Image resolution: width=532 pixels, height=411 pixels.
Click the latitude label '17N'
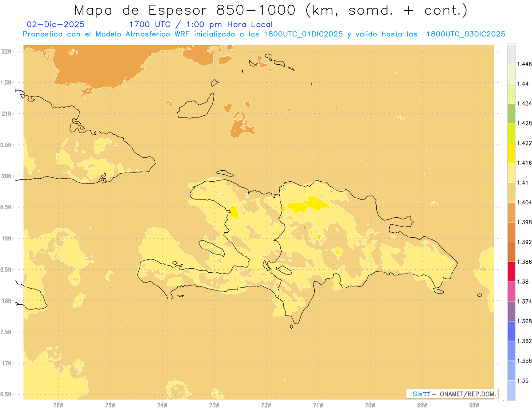(x=7, y=363)
